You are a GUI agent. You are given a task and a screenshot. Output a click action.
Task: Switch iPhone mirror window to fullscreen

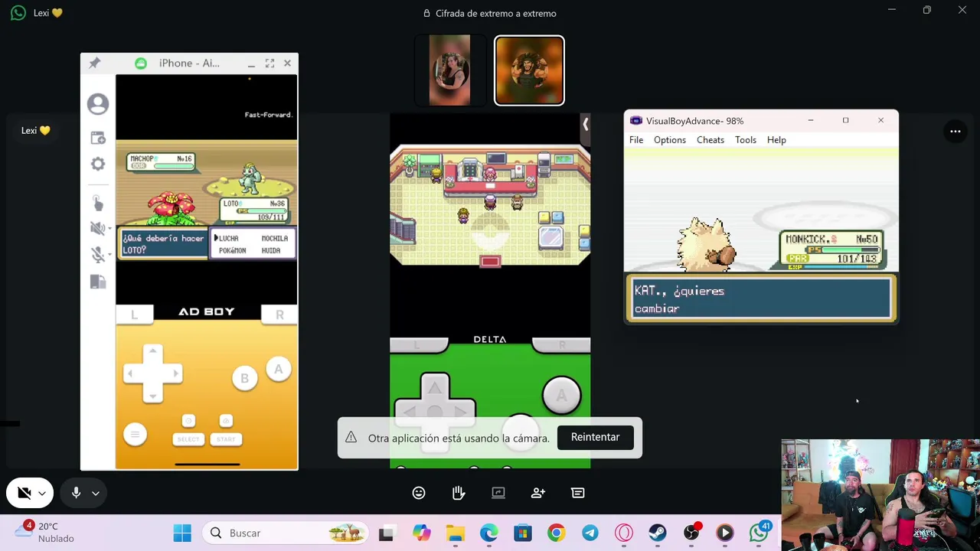[x=269, y=63]
